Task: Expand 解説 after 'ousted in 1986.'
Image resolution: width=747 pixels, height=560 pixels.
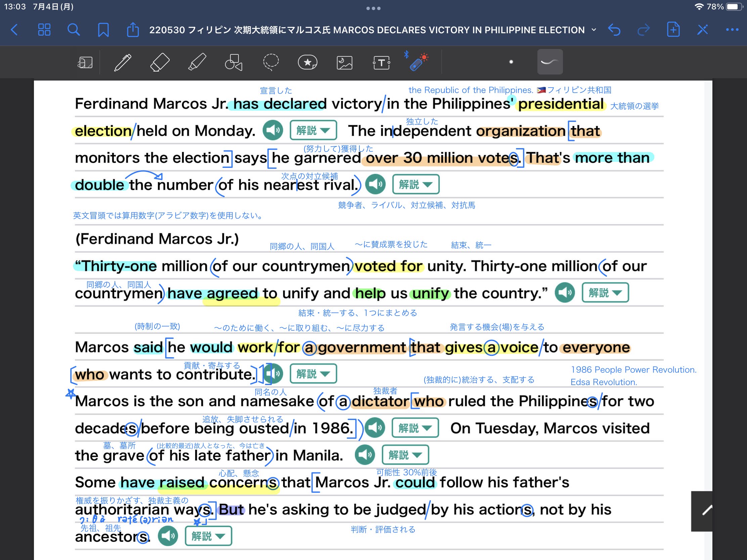Action: [x=415, y=428]
